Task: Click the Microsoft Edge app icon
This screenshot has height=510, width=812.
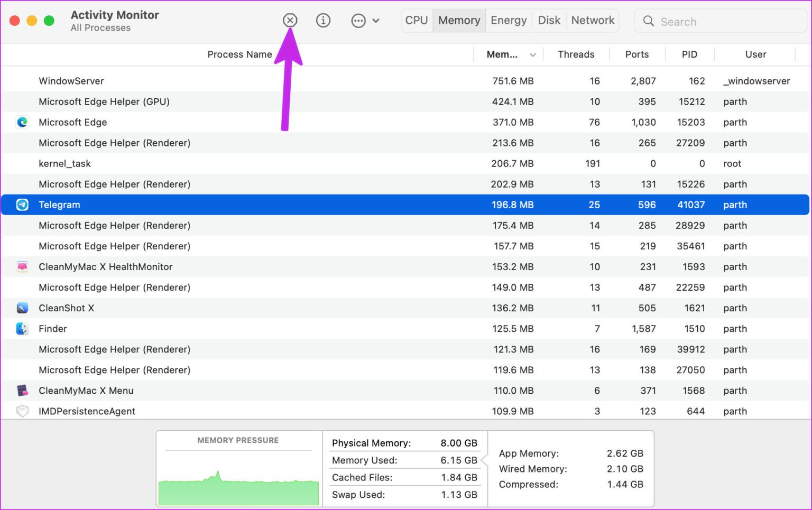Action: click(x=22, y=122)
